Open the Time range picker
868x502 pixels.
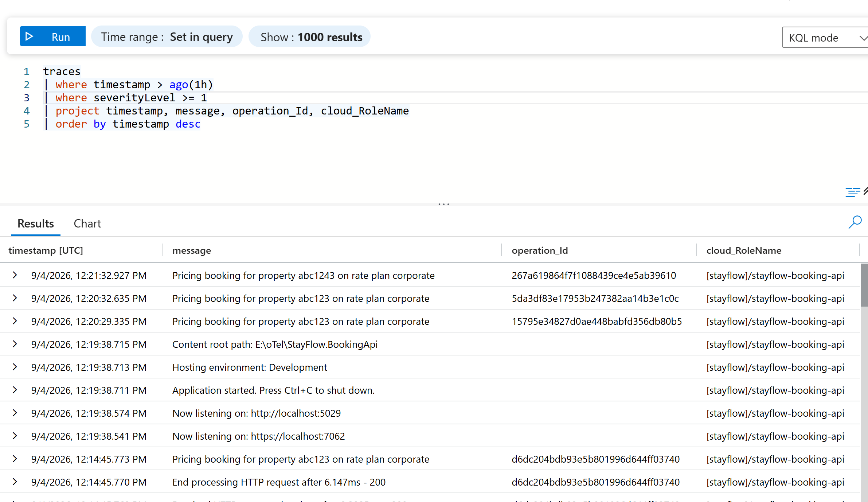pos(167,37)
